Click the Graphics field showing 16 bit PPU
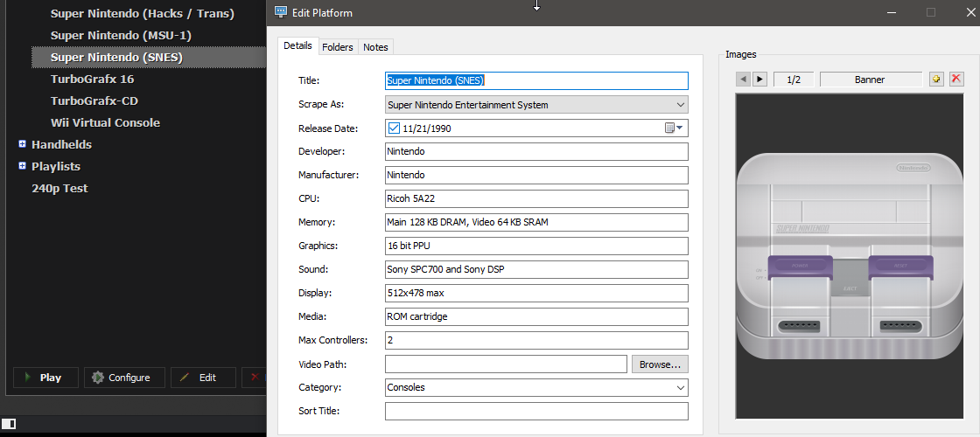Screen dimensions: 980x437 (x=536, y=246)
